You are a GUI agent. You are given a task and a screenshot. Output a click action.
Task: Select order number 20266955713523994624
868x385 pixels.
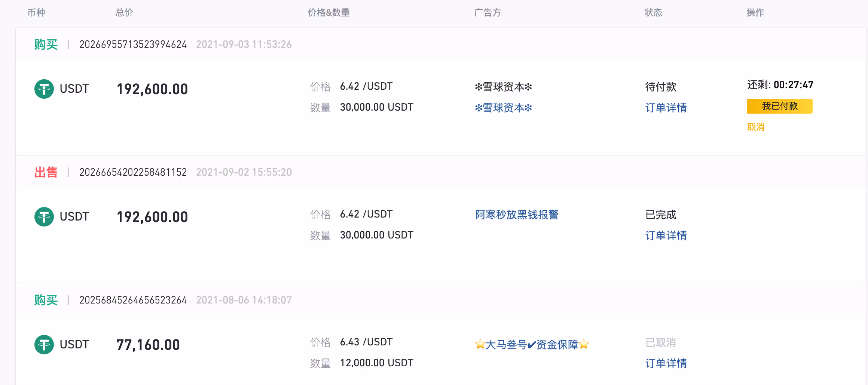click(x=133, y=44)
